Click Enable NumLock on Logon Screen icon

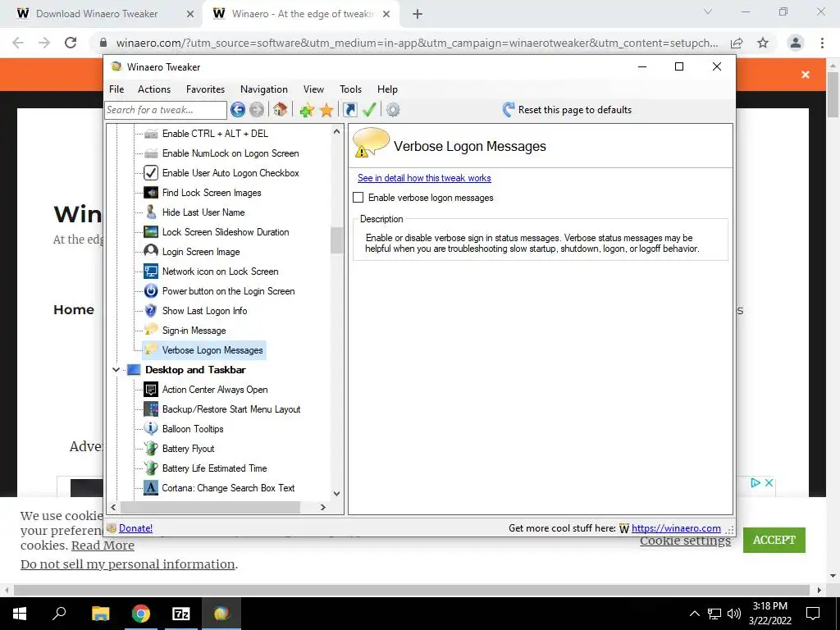(151, 153)
